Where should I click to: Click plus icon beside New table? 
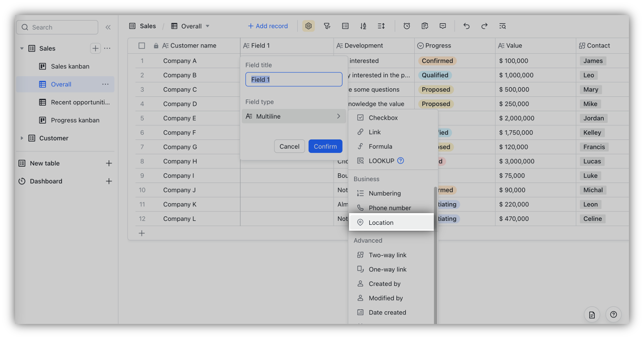(x=109, y=163)
